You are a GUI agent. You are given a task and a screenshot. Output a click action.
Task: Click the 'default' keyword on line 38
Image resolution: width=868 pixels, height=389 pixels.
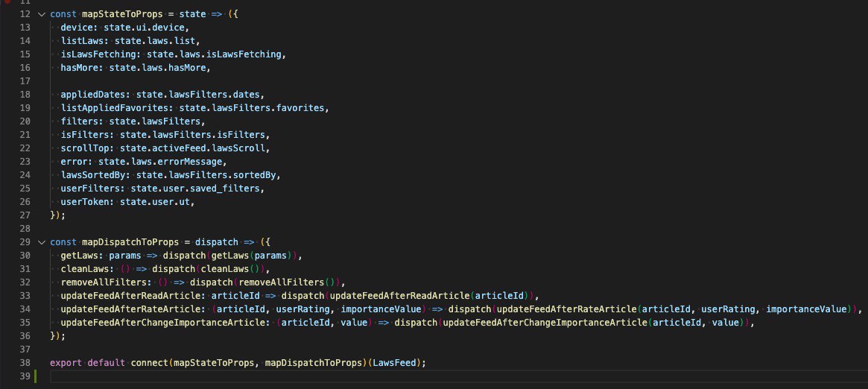pyautogui.click(x=107, y=363)
